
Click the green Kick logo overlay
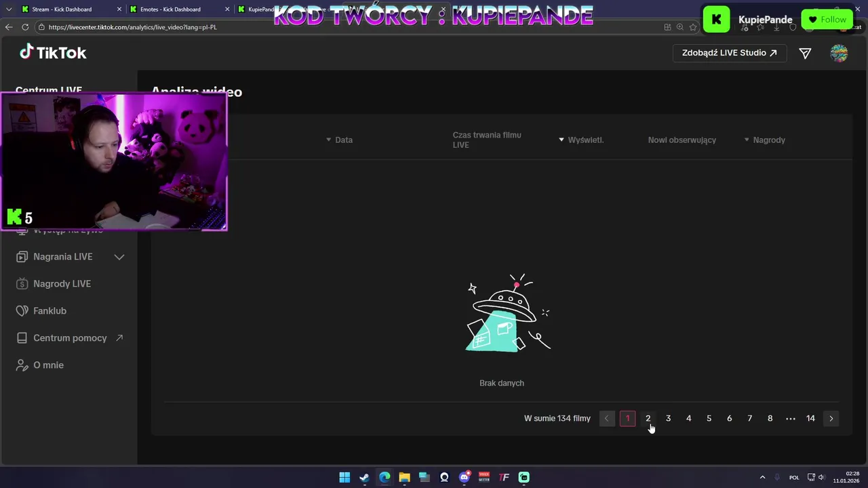716,19
